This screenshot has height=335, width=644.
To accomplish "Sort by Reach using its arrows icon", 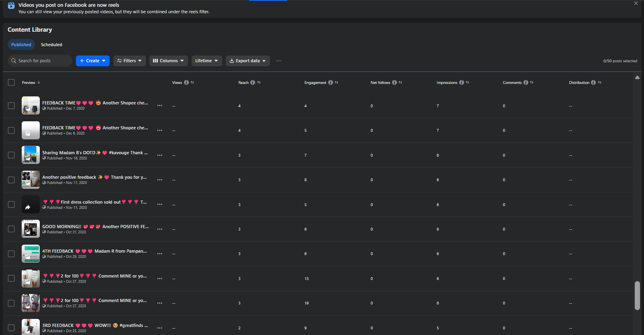I will click(259, 82).
